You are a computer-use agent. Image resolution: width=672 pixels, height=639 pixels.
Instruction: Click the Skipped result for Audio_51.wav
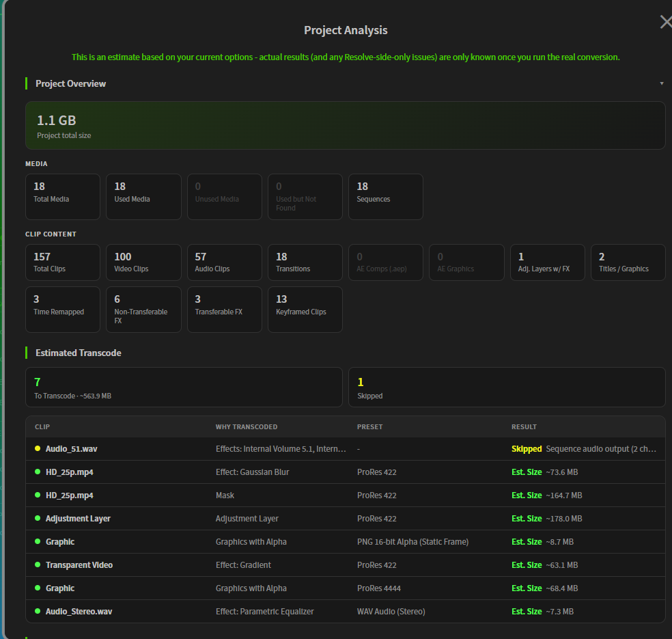pos(527,449)
